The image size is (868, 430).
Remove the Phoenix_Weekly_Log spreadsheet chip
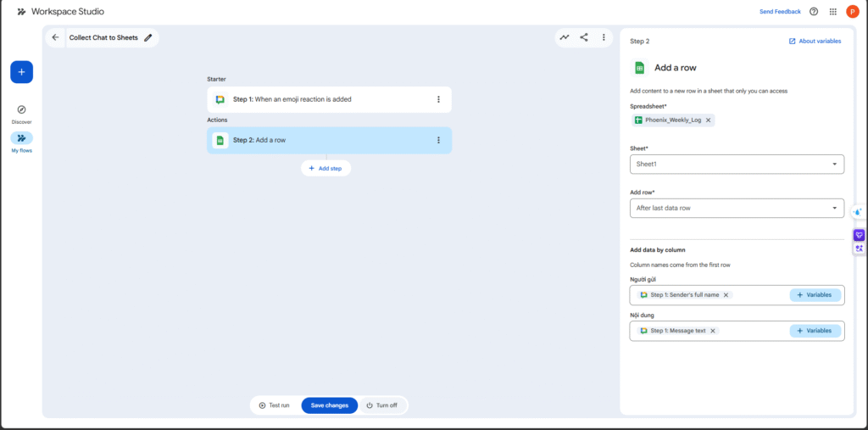[709, 120]
